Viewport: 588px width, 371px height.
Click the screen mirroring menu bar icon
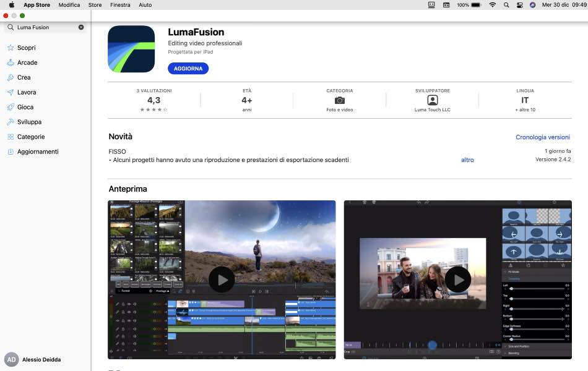431,5
